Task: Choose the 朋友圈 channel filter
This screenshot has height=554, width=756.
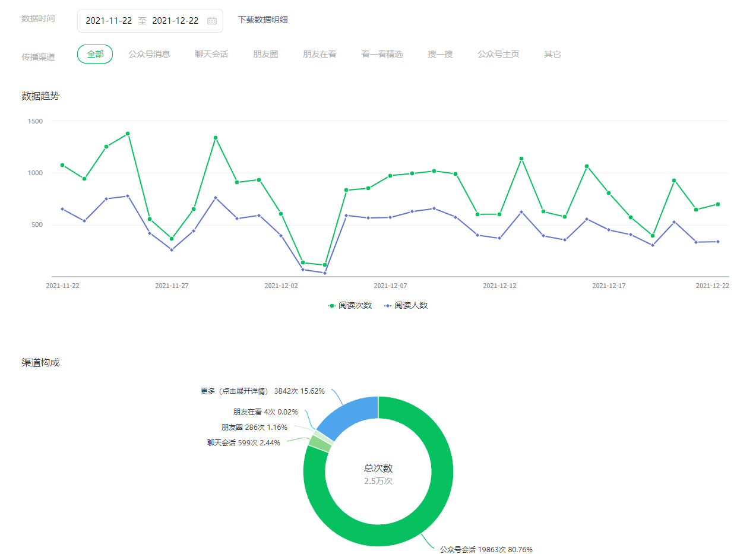Action: (265, 54)
